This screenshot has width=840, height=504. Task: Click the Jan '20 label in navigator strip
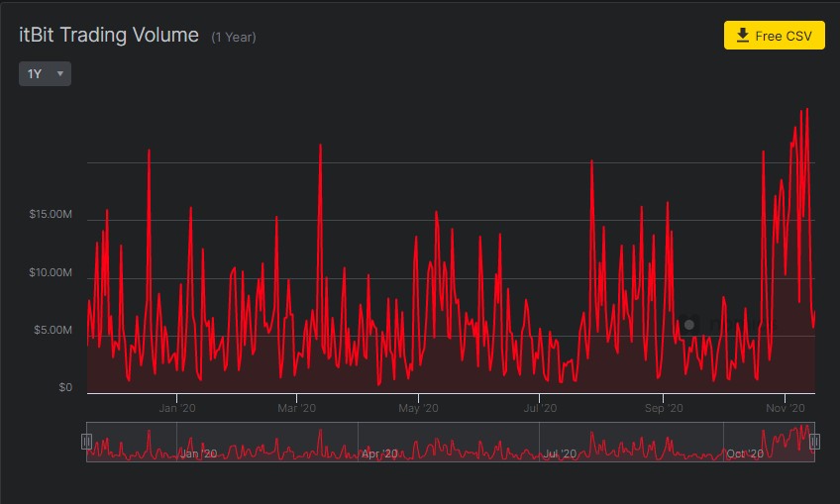click(x=198, y=454)
